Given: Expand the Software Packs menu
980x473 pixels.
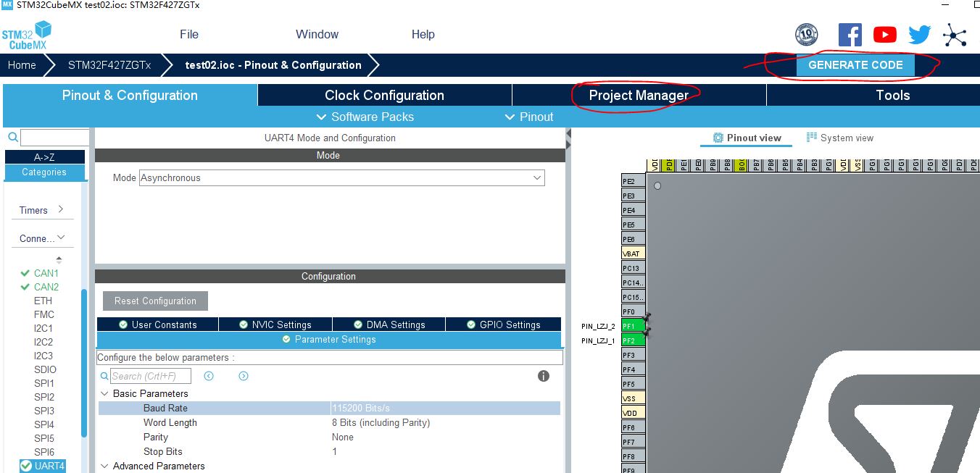Looking at the screenshot, I should (x=365, y=117).
